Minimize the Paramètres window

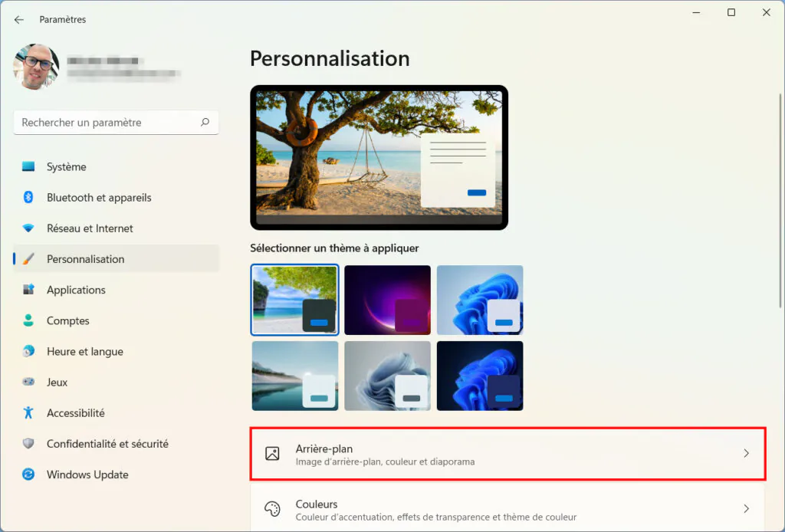pyautogui.click(x=696, y=12)
